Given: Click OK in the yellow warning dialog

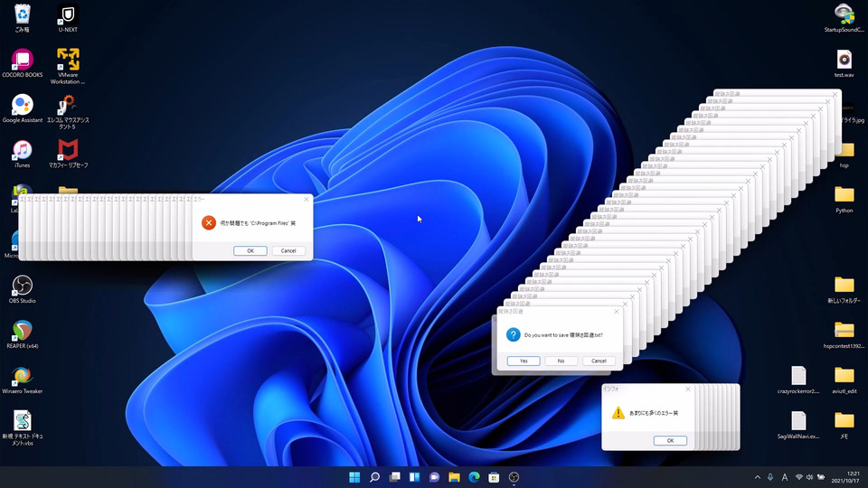Looking at the screenshot, I should tap(670, 440).
